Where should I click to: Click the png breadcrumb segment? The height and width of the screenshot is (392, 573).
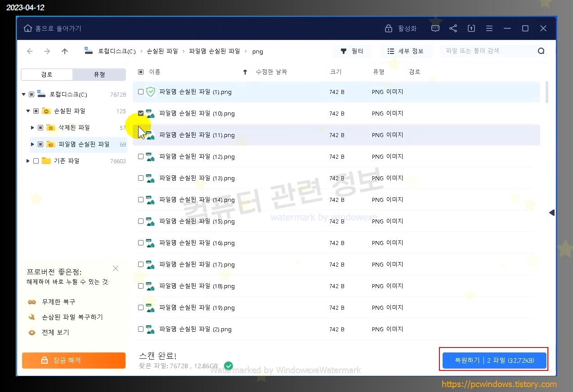257,51
